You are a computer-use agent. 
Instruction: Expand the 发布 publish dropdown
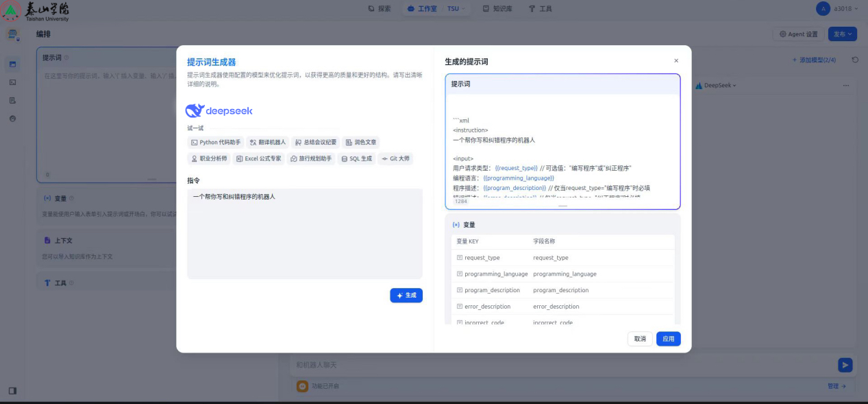[842, 34]
